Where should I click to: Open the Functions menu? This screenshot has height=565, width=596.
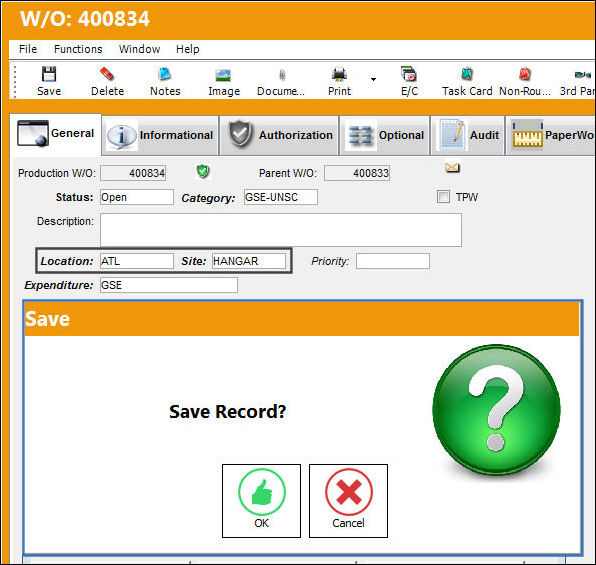coord(78,49)
